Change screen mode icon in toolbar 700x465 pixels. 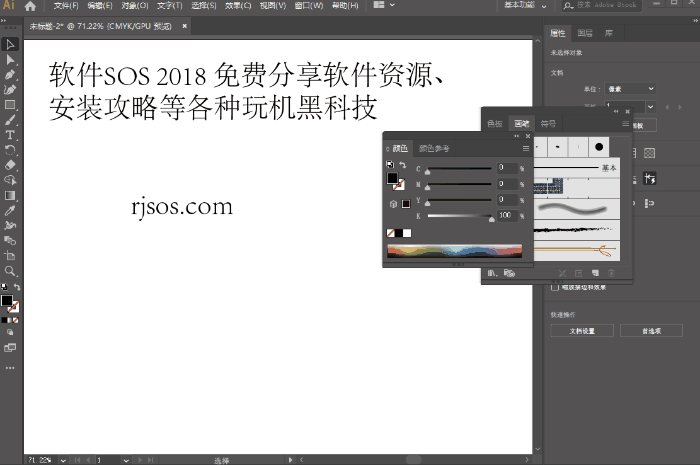10,348
